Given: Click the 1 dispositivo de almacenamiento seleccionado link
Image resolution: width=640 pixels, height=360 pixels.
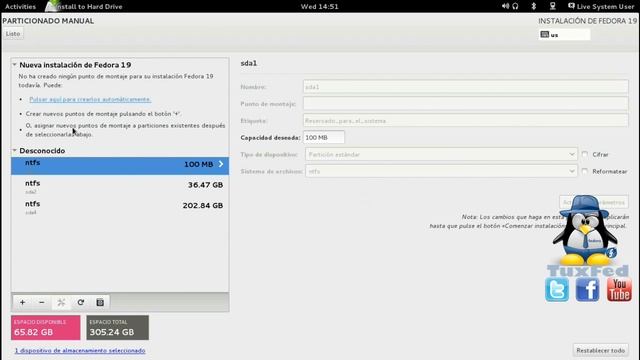Looking at the screenshot, I should pyautogui.click(x=80, y=350).
